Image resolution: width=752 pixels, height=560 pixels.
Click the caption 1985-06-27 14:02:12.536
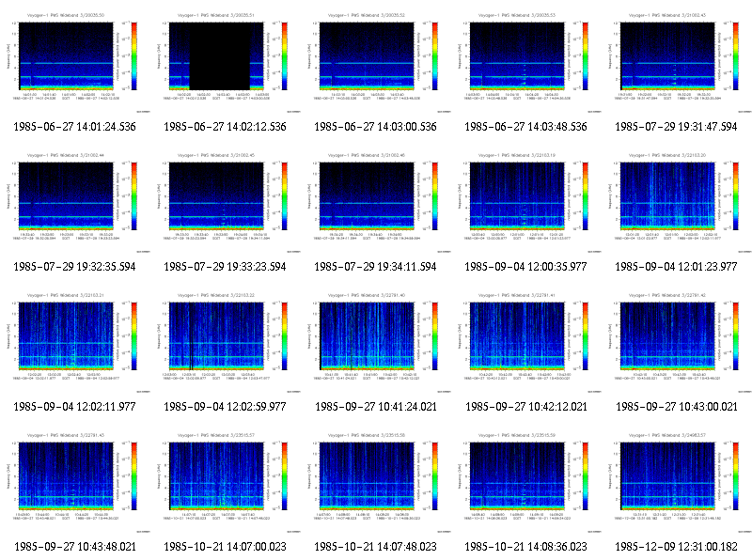point(225,127)
